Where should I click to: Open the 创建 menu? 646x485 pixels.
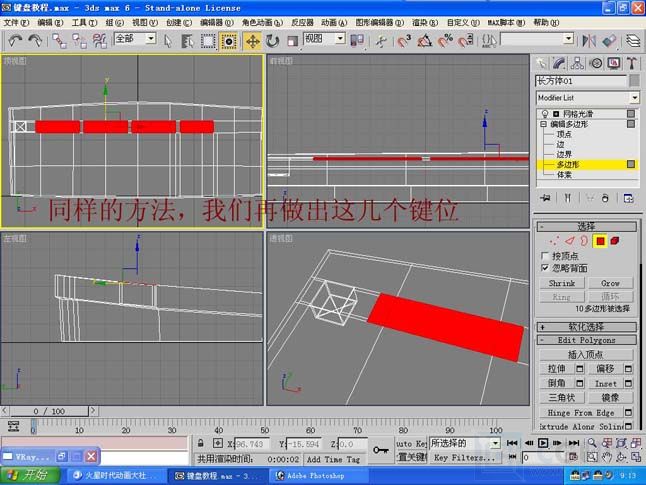click(x=179, y=23)
